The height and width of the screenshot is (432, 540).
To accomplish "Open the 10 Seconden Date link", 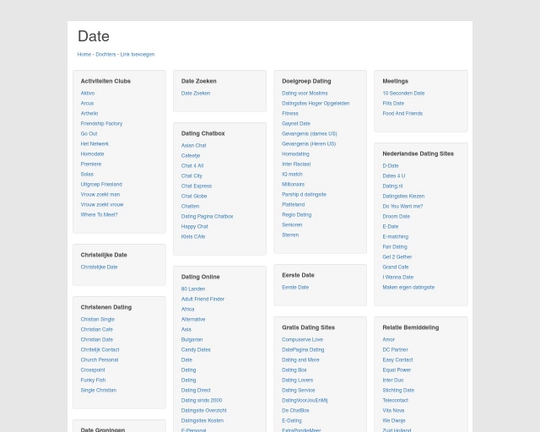I will 404,93.
